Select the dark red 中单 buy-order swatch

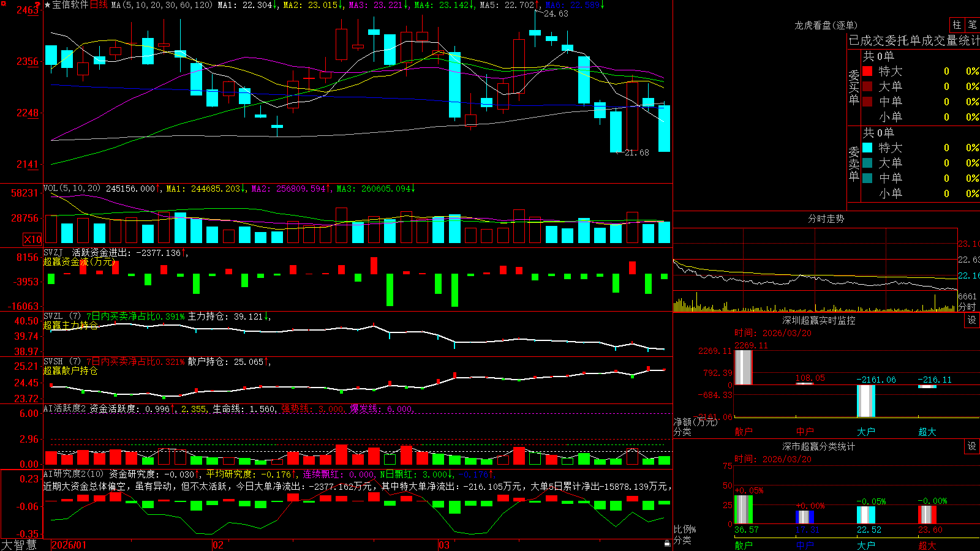coord(867,102)
